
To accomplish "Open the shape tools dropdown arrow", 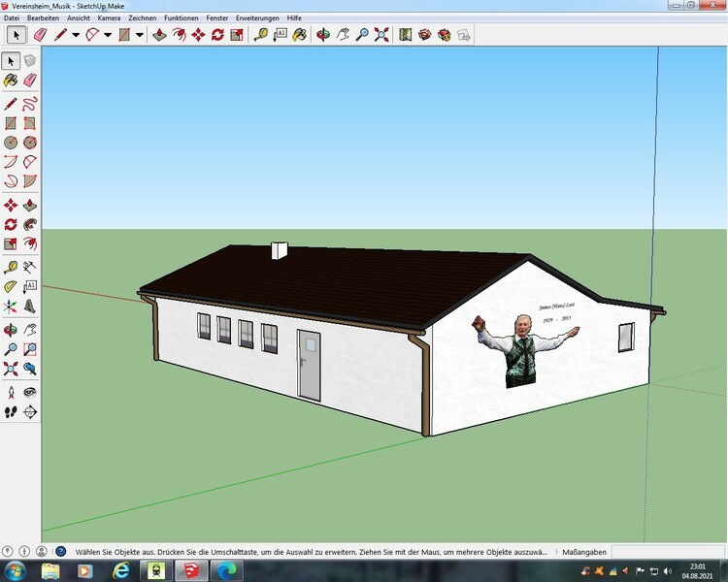I will [139, 35].
